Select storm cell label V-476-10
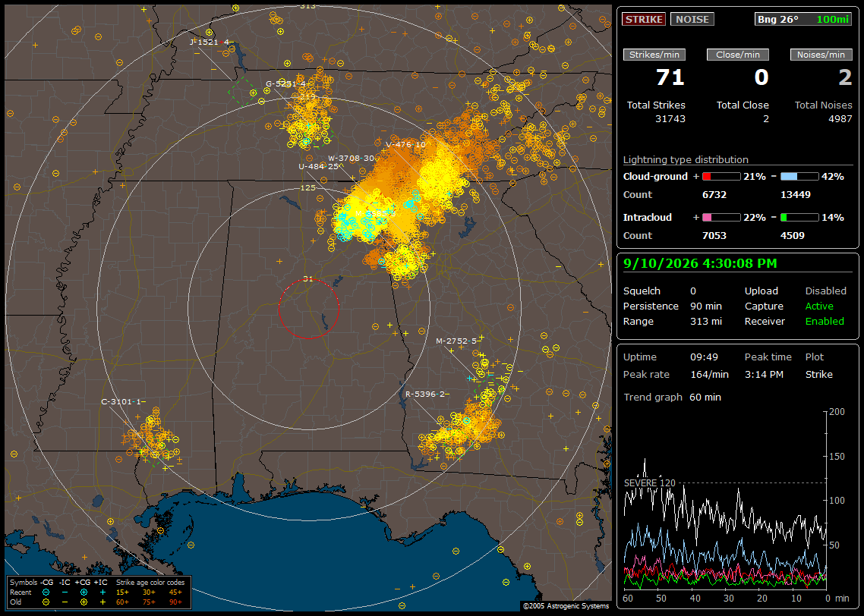 [406, 145]
